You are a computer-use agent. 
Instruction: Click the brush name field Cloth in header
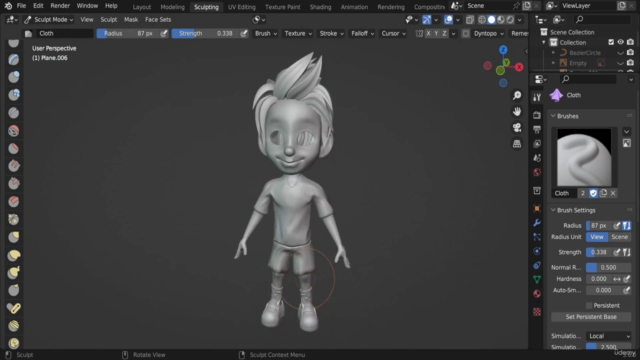[64, 33]
